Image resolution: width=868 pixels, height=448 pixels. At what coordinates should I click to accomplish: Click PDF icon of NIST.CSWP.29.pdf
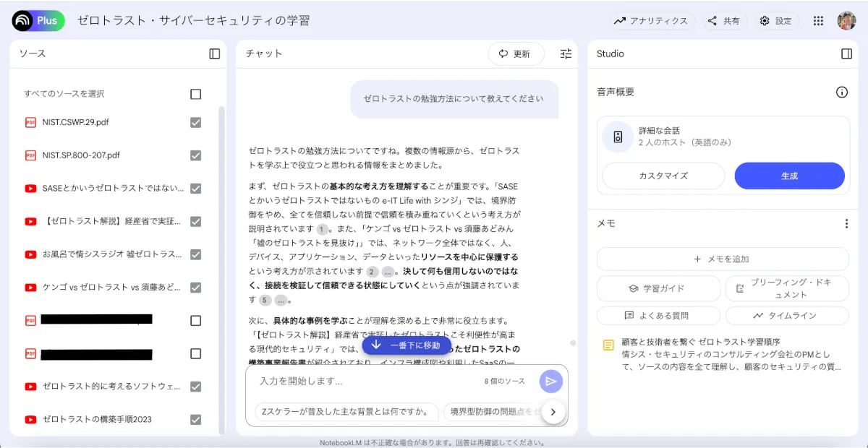pyautogui.click(x=30, y=122)
